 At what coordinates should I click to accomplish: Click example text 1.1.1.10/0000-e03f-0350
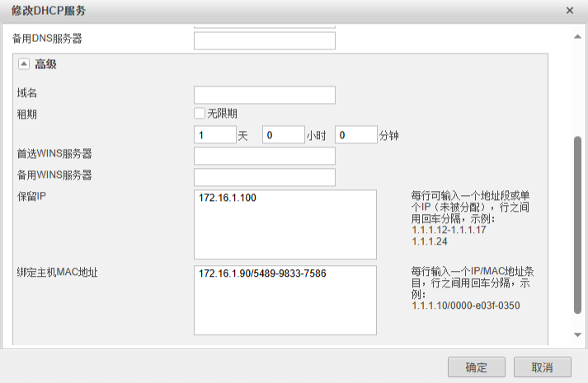tap(466, 306)
